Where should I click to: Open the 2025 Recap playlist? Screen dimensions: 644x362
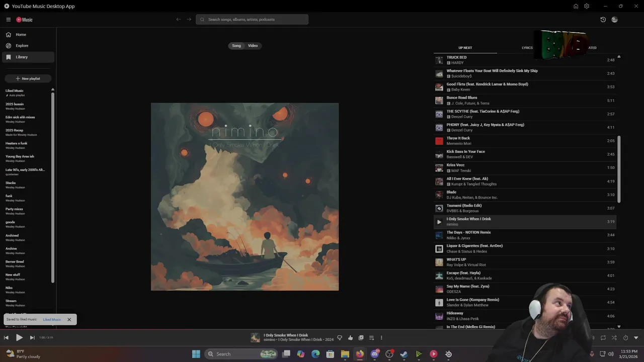(x=26, y=132)
